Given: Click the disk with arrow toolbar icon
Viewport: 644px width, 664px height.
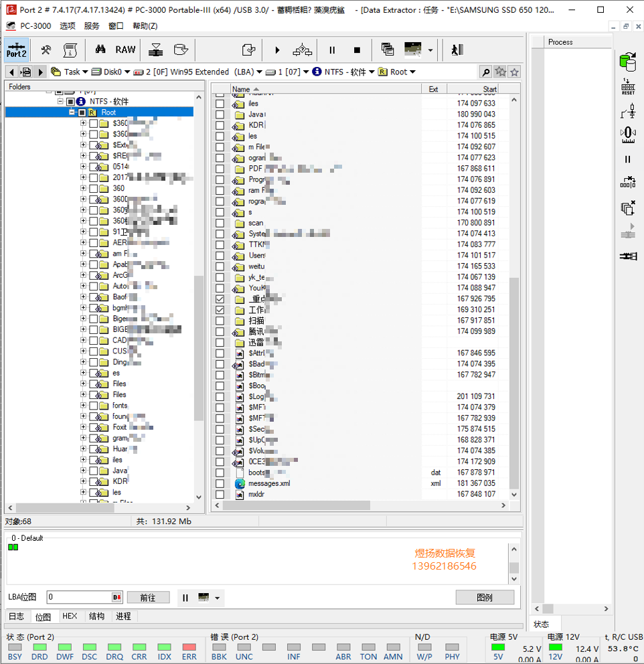Looking at the screenshot, I should [181, 50].
